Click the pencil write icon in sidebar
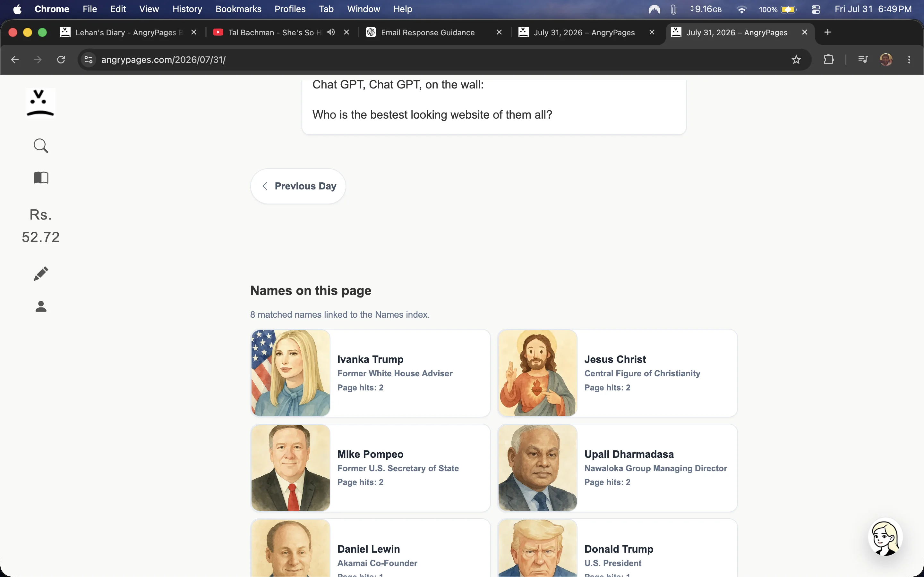 point(41,274)
